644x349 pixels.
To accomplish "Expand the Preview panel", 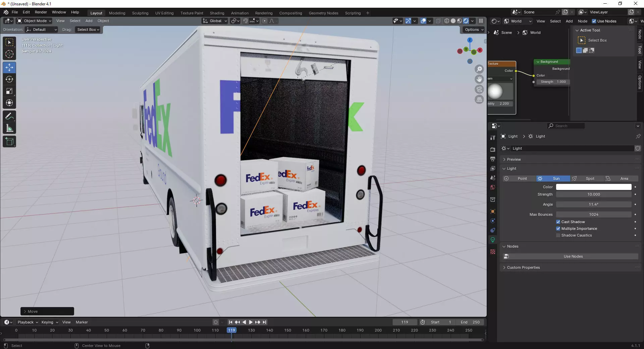I will tap(514, 159).
